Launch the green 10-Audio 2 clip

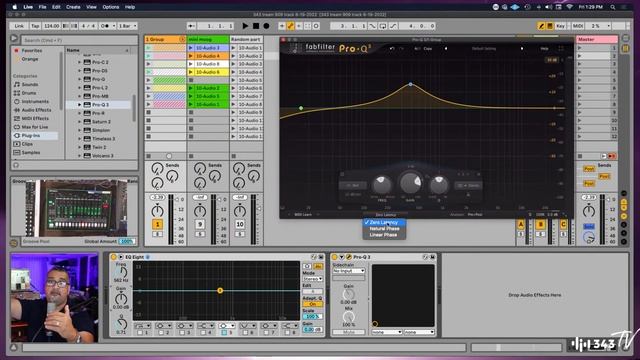(191, 88)
